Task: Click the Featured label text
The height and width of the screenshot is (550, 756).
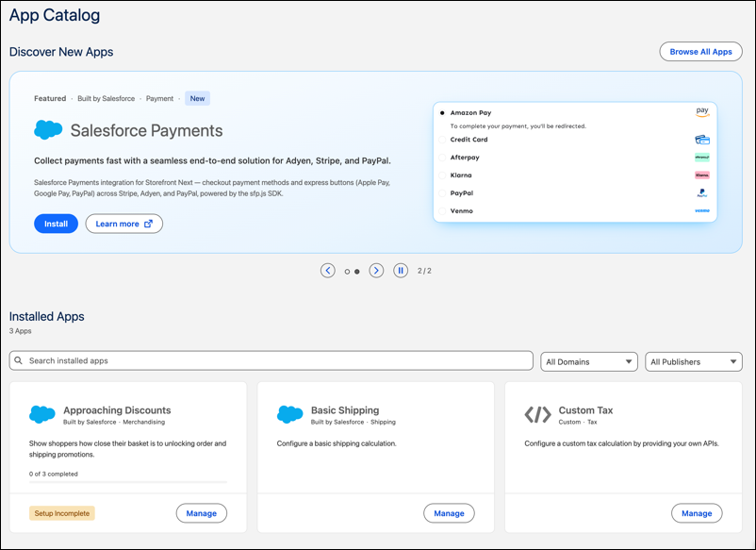Action: point(50,98)
